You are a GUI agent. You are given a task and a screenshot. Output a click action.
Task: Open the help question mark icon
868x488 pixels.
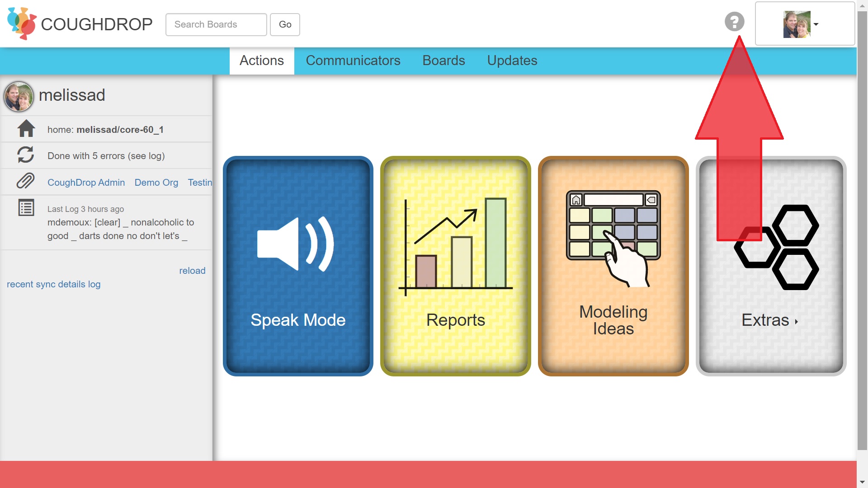coord(734,21)
